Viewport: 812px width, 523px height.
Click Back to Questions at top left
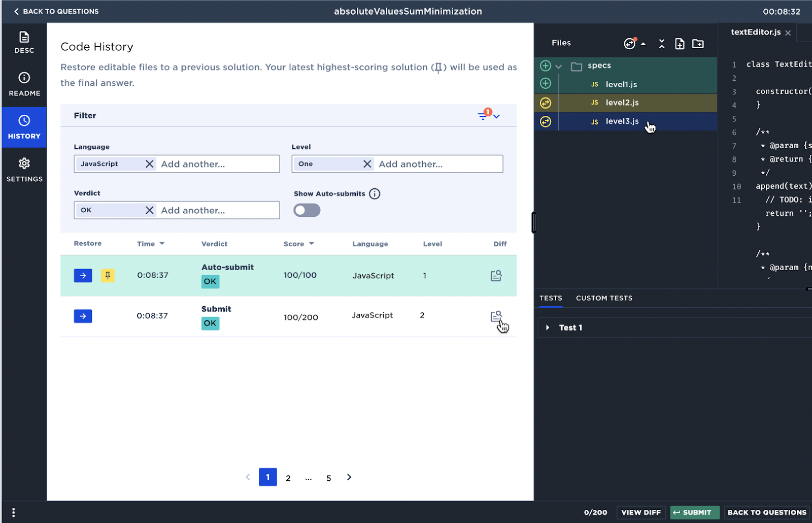pyautogui.click(x=56, y=11)
